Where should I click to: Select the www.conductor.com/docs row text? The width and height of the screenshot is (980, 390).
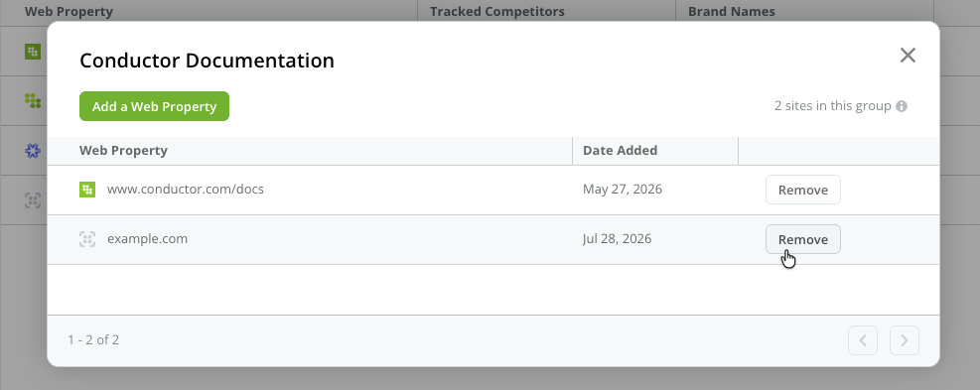point(186,189)
